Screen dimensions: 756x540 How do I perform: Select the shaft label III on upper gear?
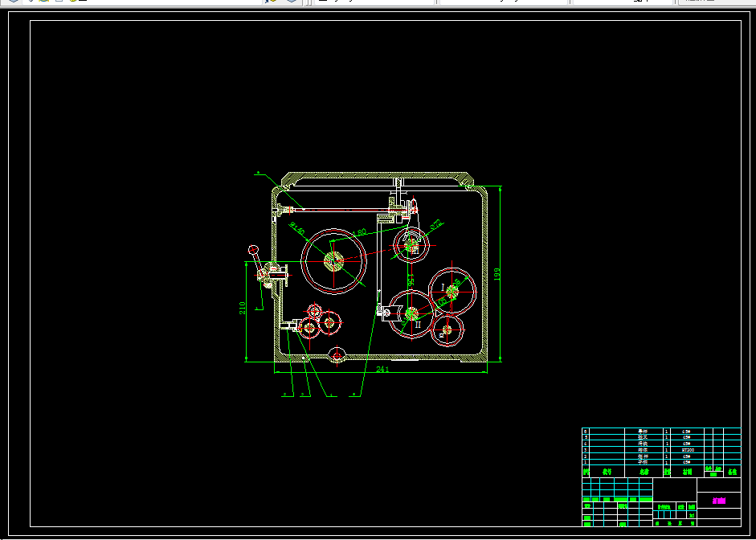(415, 251)
